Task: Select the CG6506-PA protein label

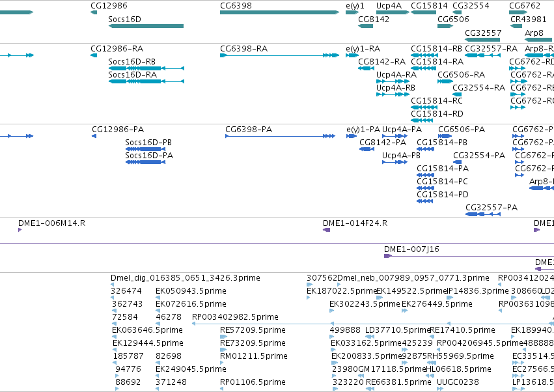Action: click(462, 130)
